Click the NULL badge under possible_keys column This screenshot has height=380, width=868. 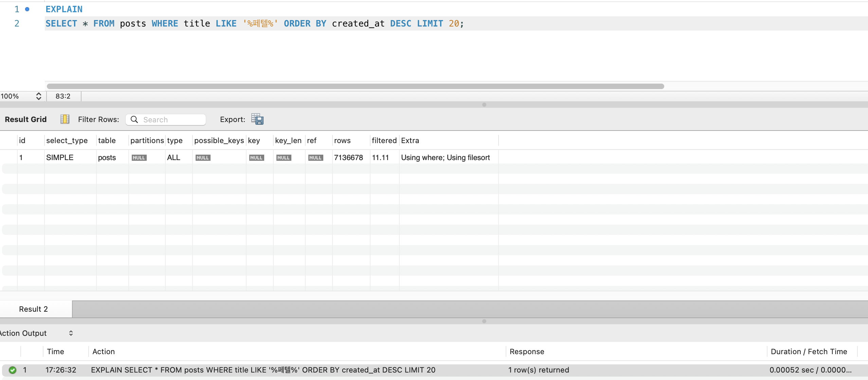(203, 158)
